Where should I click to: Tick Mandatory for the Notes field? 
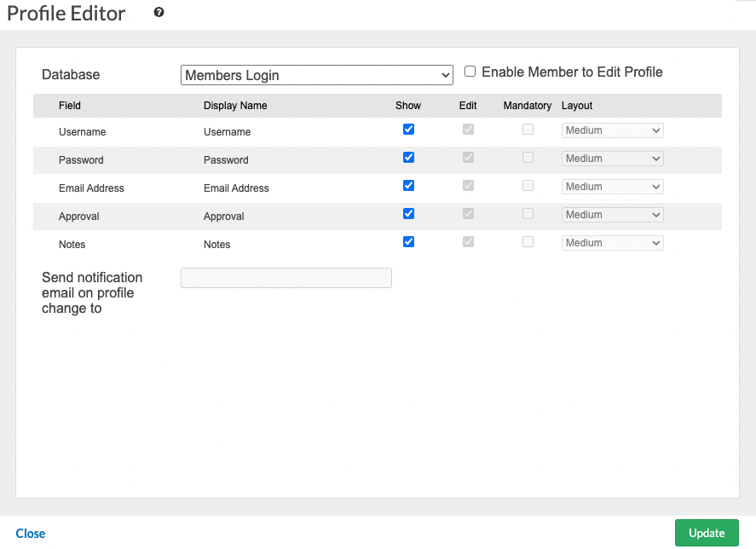(528, 242)
